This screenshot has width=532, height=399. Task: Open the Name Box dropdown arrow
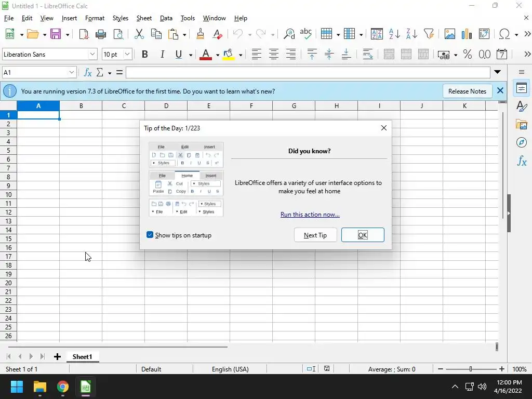tap(71, 72)
